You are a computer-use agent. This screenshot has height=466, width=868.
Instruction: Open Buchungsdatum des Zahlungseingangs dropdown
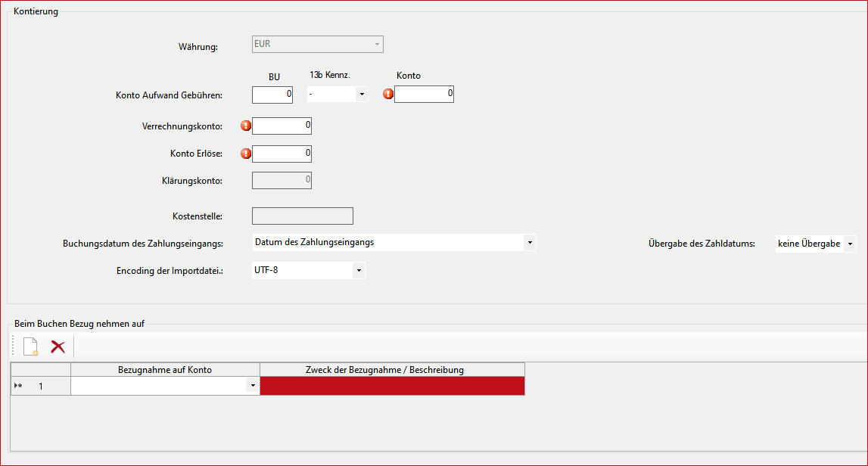(530, 243)
